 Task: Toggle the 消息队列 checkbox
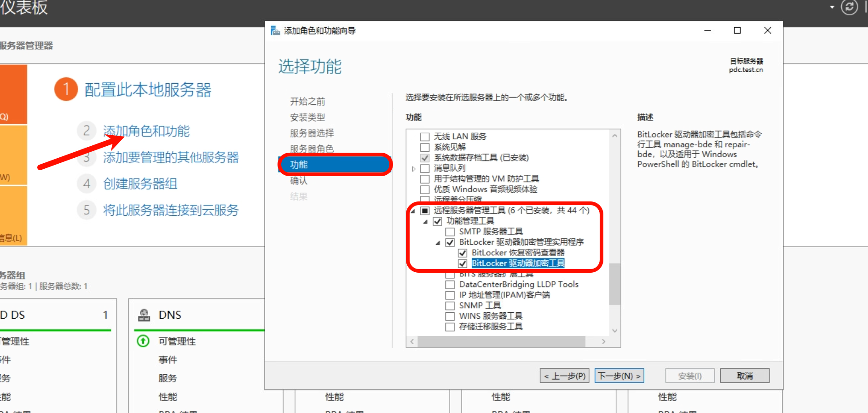pyautogui.click(x=425, y=168)
